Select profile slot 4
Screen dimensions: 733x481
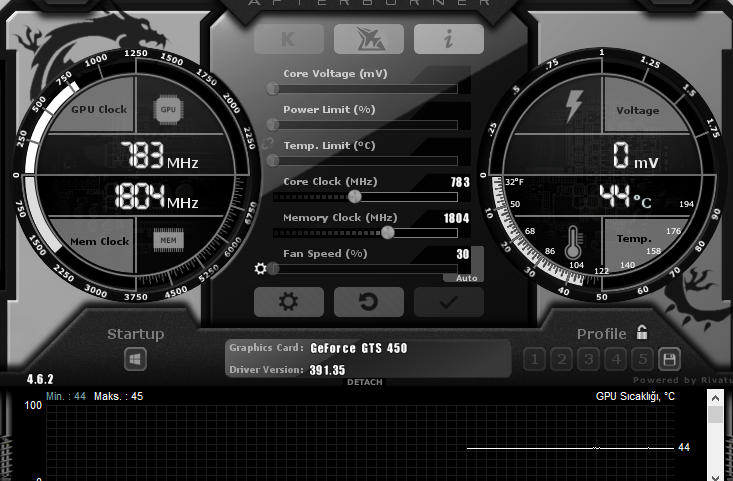click(x=616, y=359)
